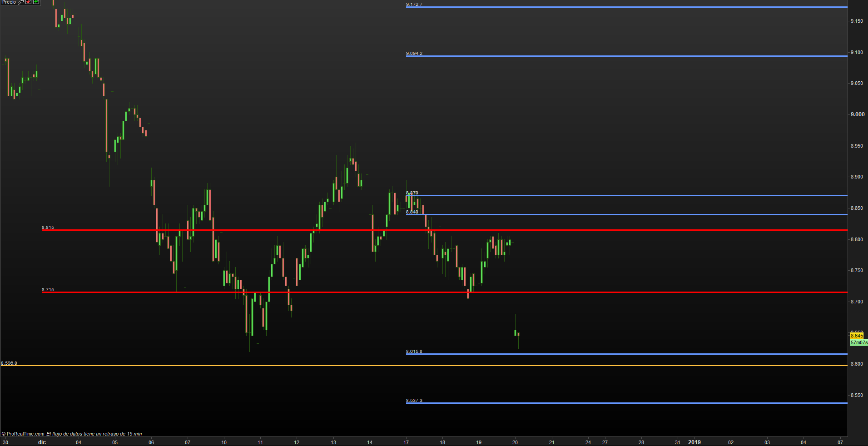Select the blue 8.537,3 level label
Screen dimensions: 868x446
click(414, 401)
